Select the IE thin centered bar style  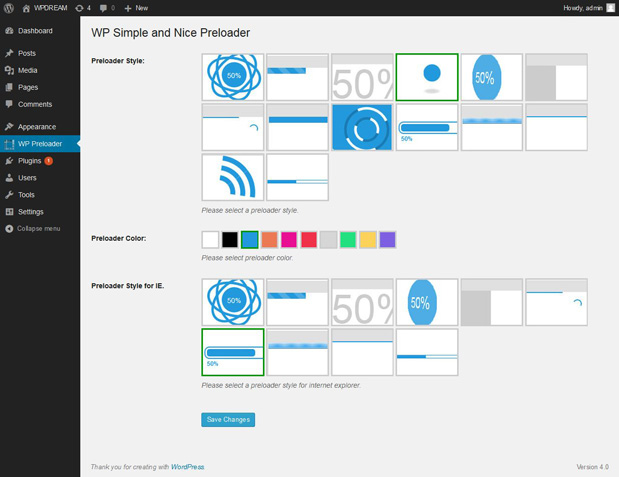[x=427, y=352]
